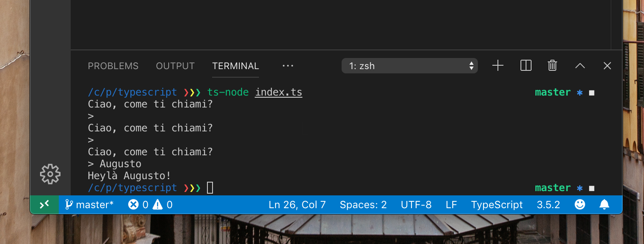The width and height of the screenshot is (644, 244).
Task: Open notifications bell in status bar
Action: point(604,205)
